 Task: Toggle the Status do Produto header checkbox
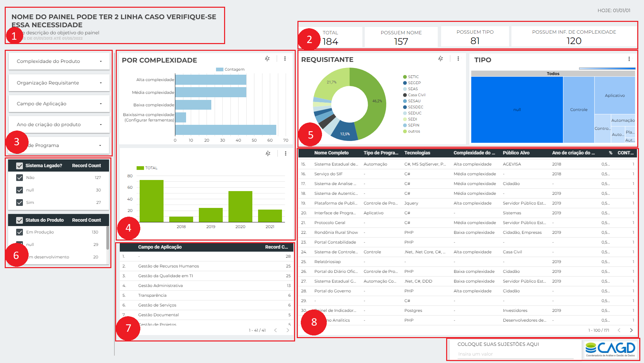click(x=20, y=220)
